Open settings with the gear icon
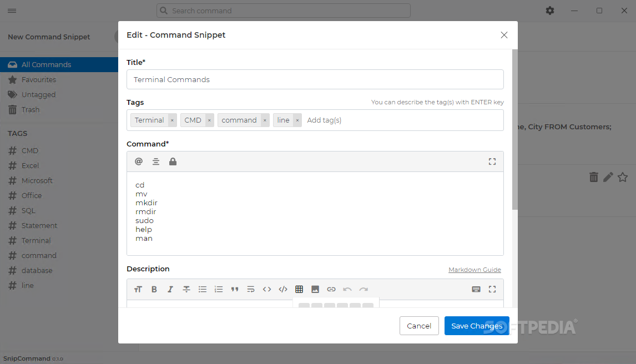This screenshot has height=364, width=636. 549,11
